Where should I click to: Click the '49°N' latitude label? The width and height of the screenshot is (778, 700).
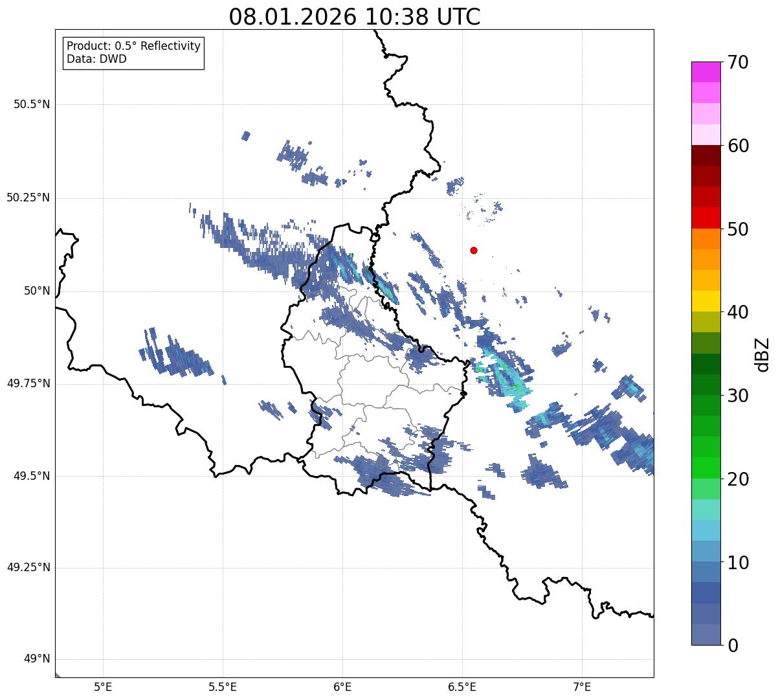click(37, 659)
